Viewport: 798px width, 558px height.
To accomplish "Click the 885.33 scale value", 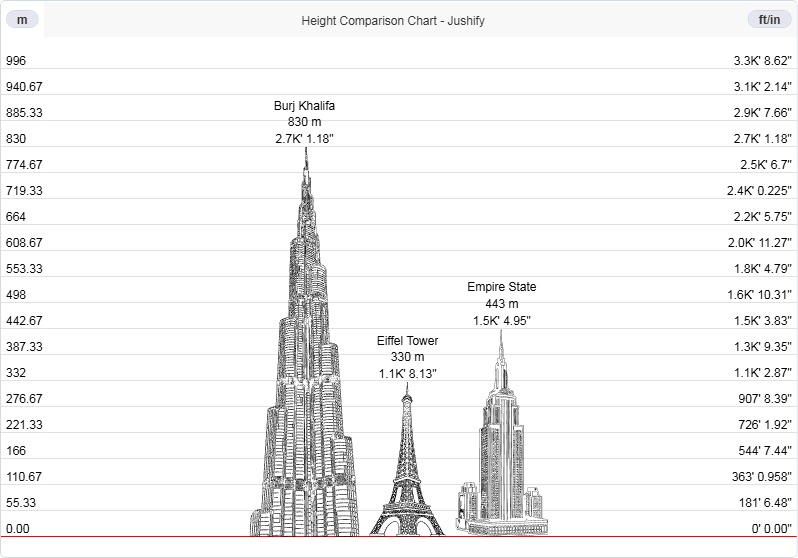I will coord(24,113).
